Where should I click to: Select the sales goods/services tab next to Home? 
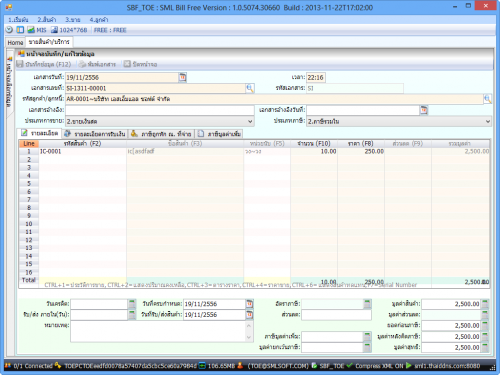[49, 42]
